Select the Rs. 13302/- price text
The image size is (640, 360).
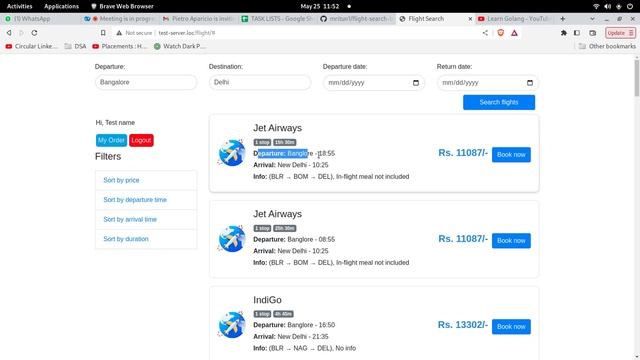point(463,325)
